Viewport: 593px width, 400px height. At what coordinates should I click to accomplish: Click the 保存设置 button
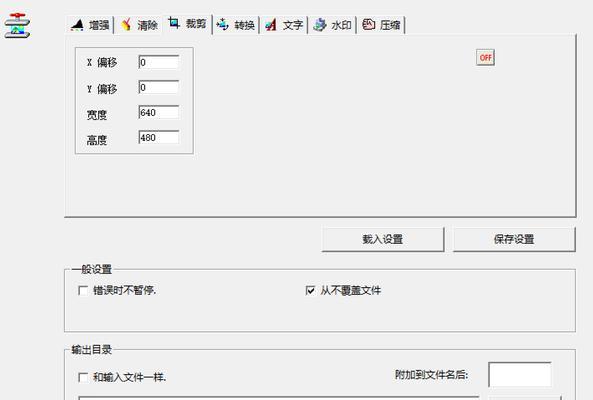[x=514, y=239]
